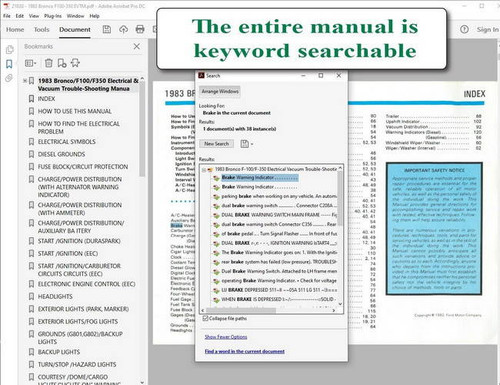Image resolution: width=500 pixels, height=385 pixels.
Task: Open EXTERIOR LIGHTS (PARK, MARKER) bookmark
Action: (x=83, y=309)
